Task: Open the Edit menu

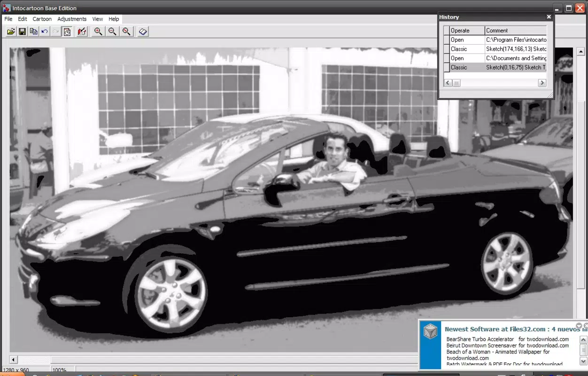Action: 23,19
